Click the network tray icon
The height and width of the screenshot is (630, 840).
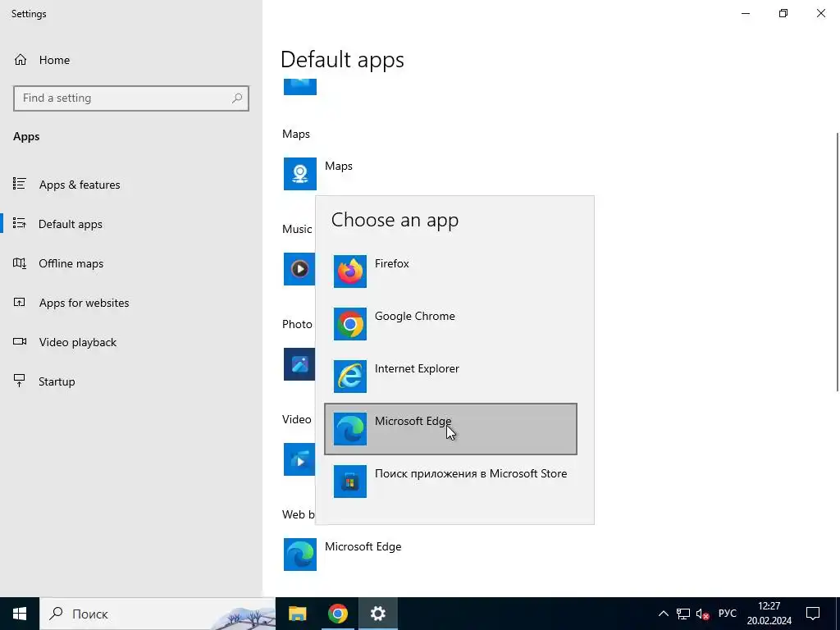[x=683, y=614]
